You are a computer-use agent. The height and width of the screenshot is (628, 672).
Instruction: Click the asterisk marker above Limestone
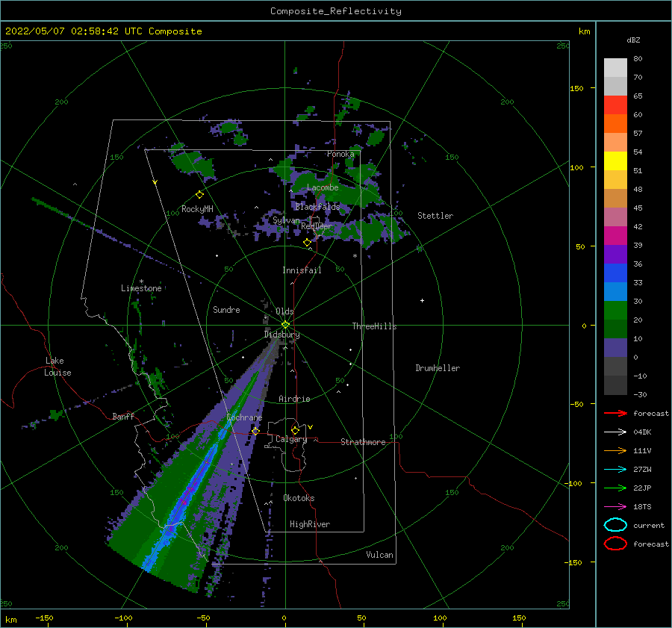pyautogui.click(x=141, y=282)
